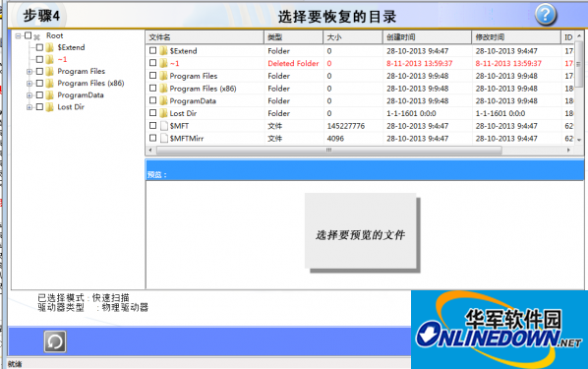Click 'Deleted Folder' type cell
Screen dimensions: 588x369
(293, 63)
